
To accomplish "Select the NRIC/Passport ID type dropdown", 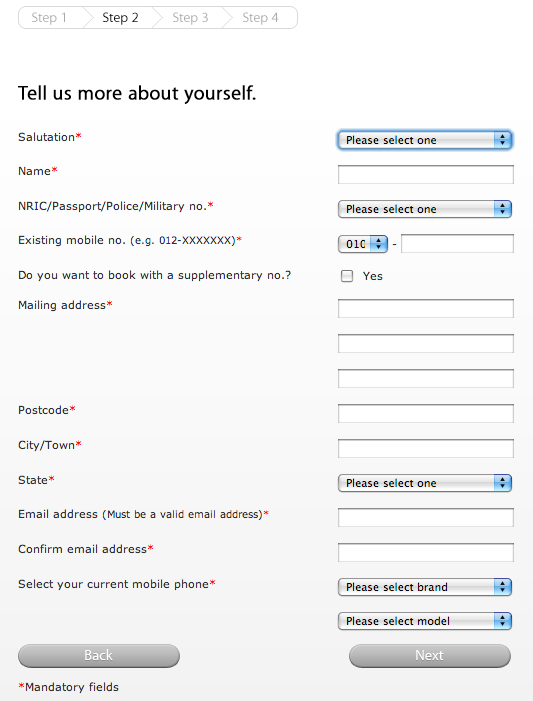I will point(425,209).
